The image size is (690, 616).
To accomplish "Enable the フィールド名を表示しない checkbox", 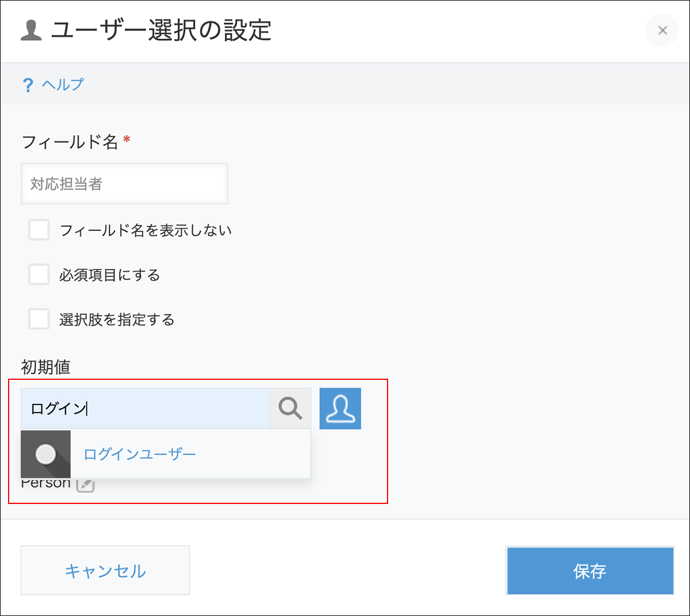I will (39, 229).
